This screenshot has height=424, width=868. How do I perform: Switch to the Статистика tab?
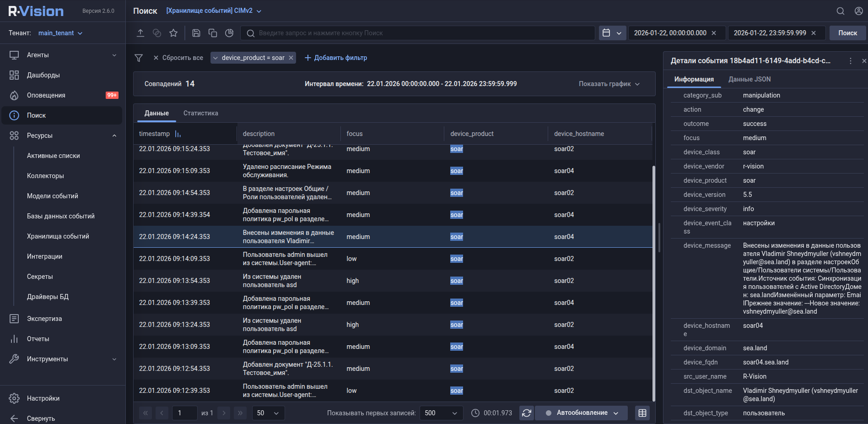pyautogui.click(x=200, y=113)
